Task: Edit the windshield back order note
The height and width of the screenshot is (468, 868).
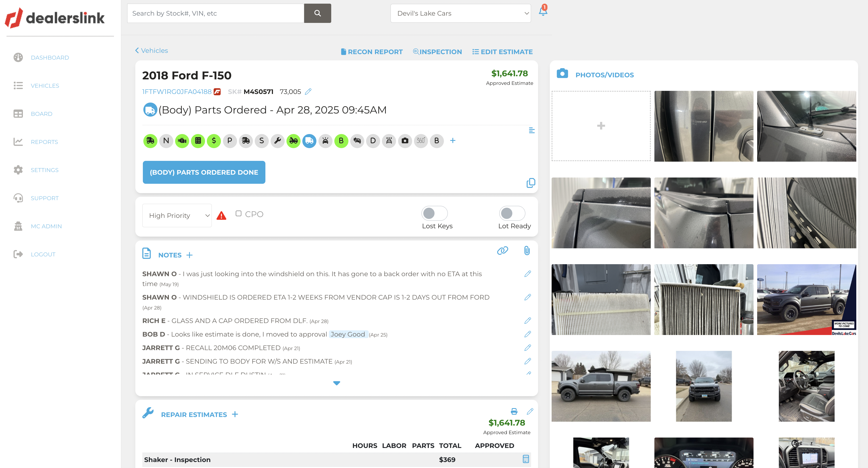Action: [528, 274]
